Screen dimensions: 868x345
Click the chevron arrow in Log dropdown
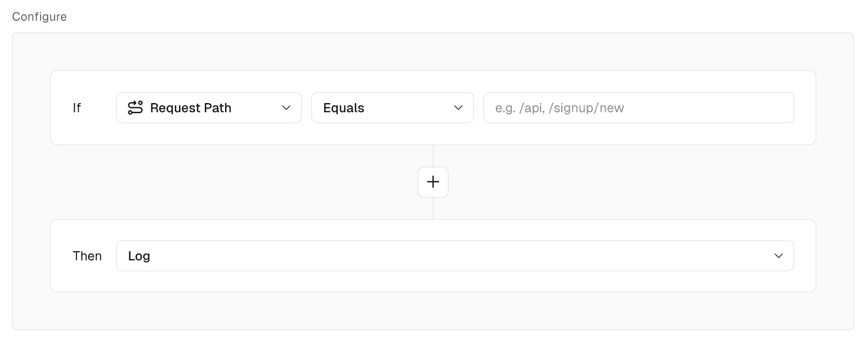pyautogui.click(x=779, y=256)
